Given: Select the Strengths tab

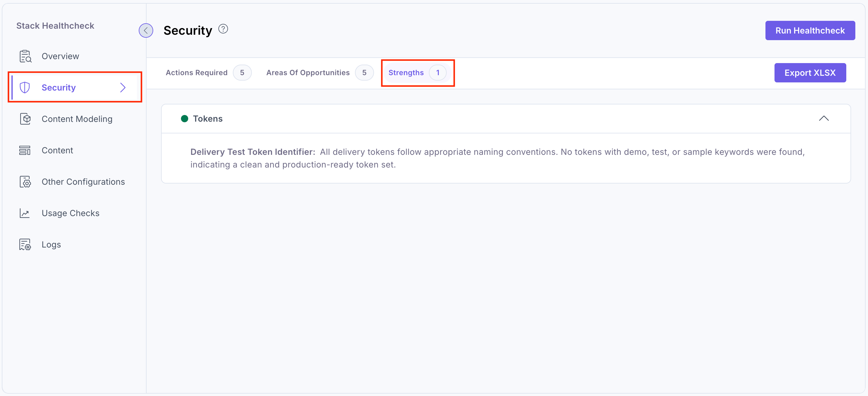Looking at the screenshot, I should coord(406,72).
